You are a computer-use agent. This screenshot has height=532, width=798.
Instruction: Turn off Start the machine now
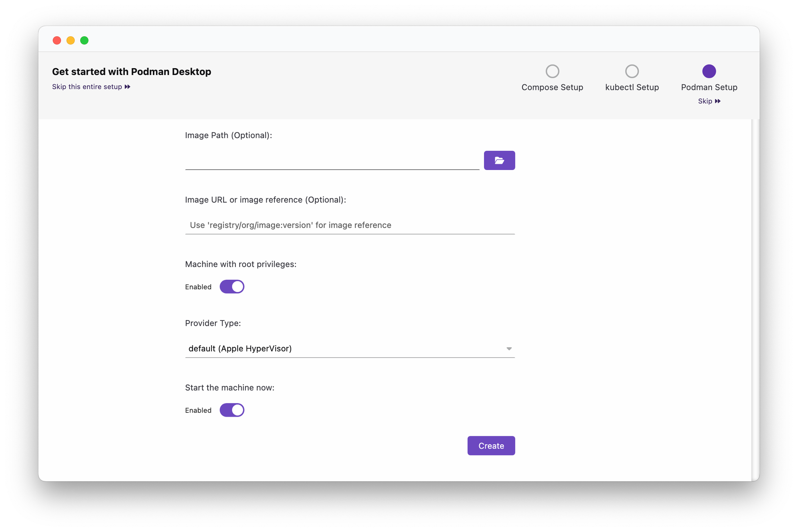point(232,410)
